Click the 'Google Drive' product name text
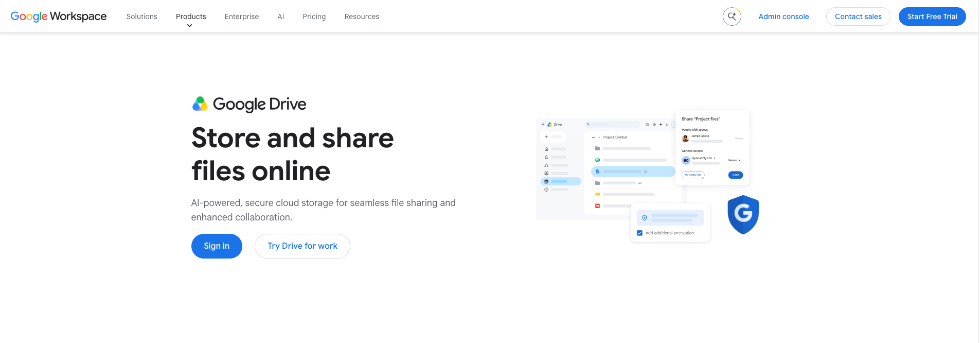Screen dimensions: 980x343 [x=259, y=105]
